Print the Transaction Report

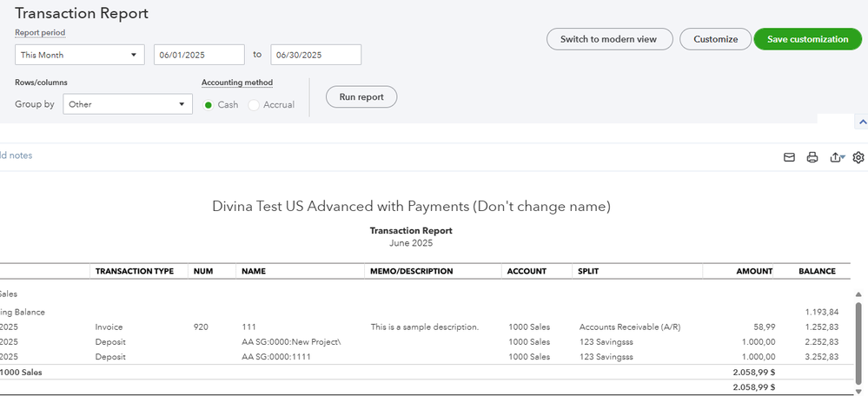pos(812,157)
